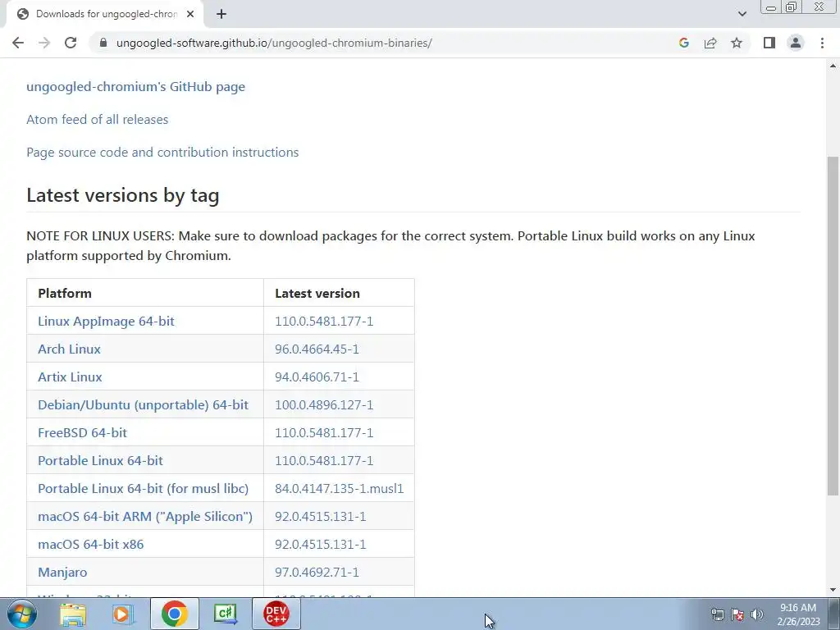The image size is (840, 630).
Task: View site security lock info
Action: point(103,43)
